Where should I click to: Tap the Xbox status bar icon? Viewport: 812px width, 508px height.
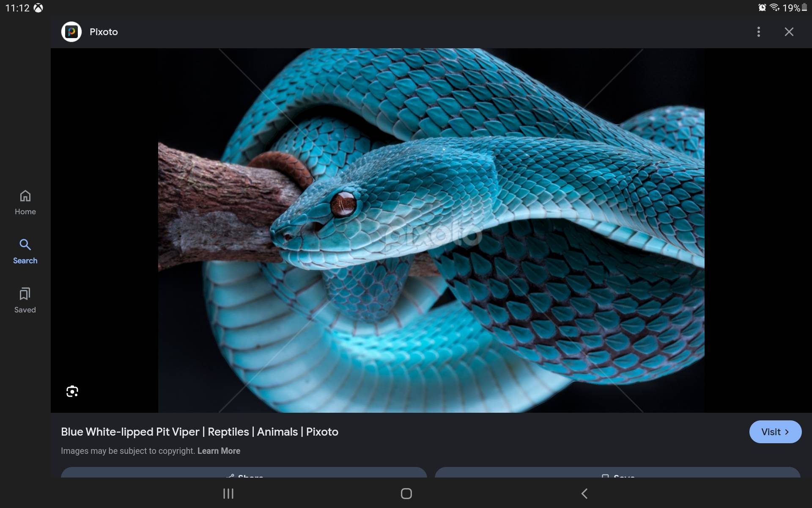[38, 8]
